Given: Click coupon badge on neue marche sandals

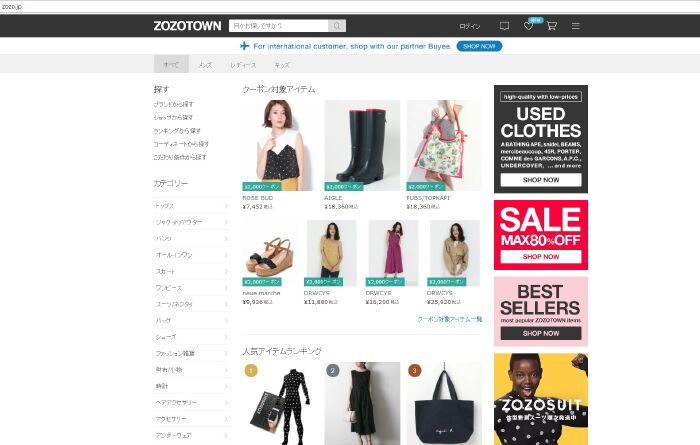Looking at the screenshot, I should point(262,282).
